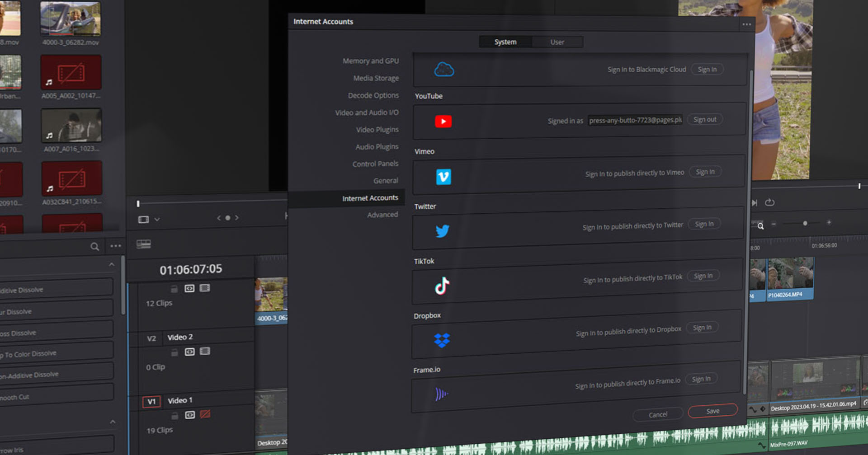This screenshot has height=455, width=868.
Task: Sign in to Twitter
Action: (704, 224)
